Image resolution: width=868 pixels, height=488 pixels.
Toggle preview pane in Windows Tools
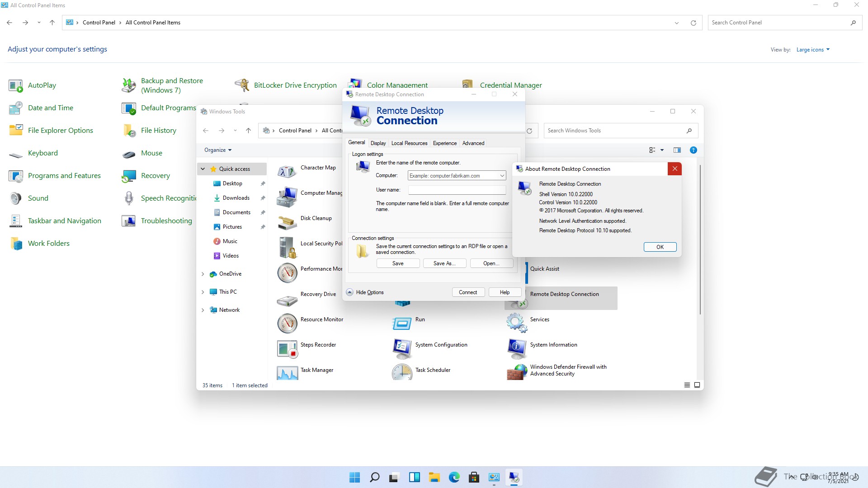pyautogui.click(x=677, y=150)
